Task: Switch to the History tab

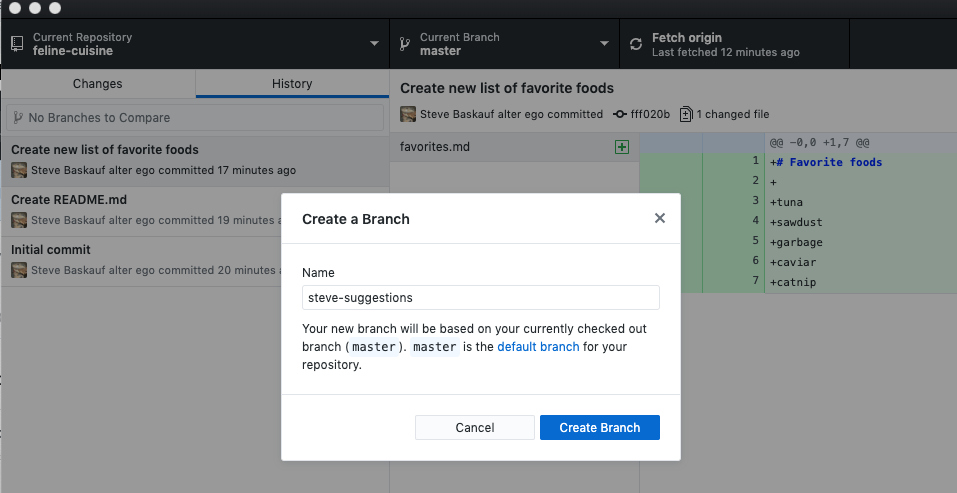Action: point(292,84)
